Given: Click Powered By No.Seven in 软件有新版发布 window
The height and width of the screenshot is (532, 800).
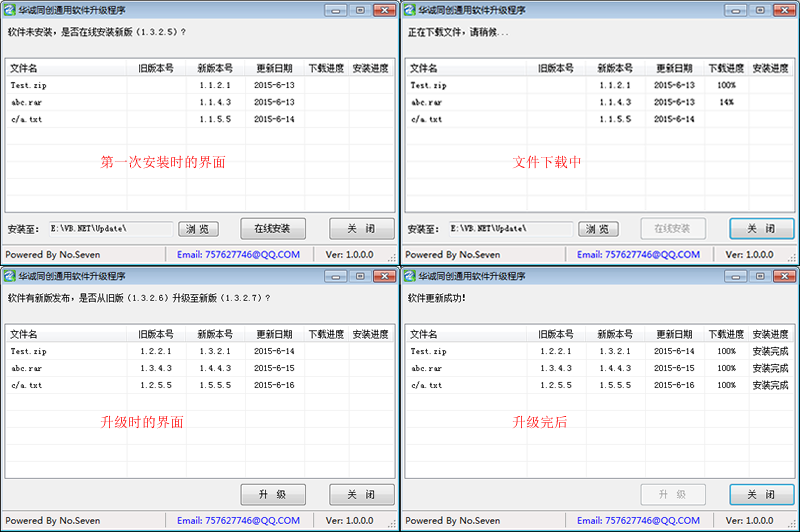Looking at the screenshot, I should click(53, 520).
